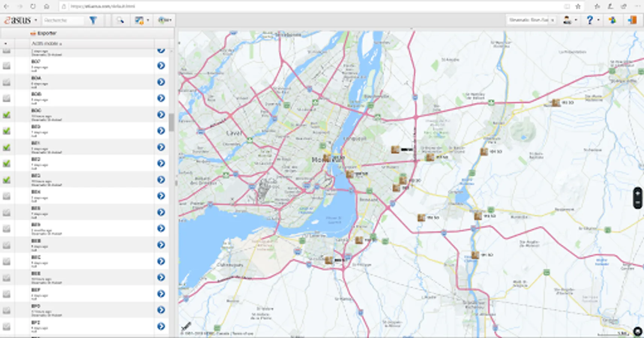The width and height of the screenshot is (644, 338).
Task: Click the Recherche search input field
Action: (62, 20)
